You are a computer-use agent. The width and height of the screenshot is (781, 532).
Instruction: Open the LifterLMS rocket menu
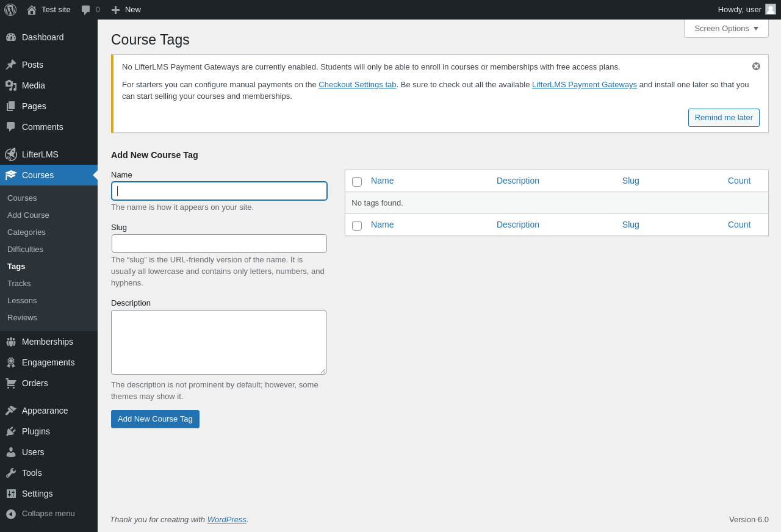coord(11,154)
